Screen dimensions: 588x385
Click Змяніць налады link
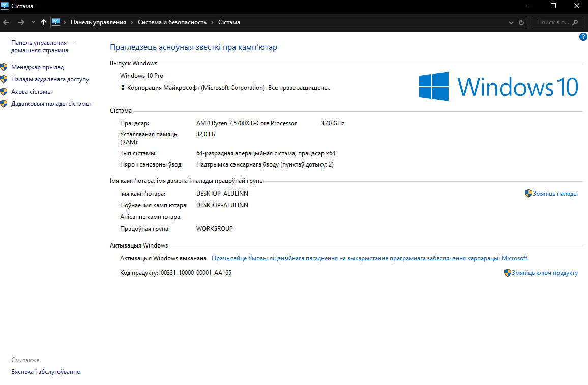(x=555, y=194)
